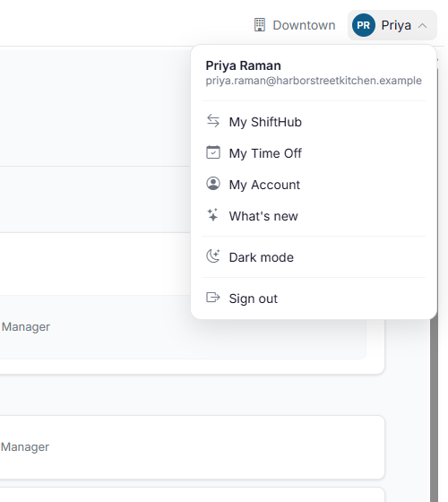Click the Dark mode moon icon
The height and width of the screenshot is (502, 448).
(213, 256)
